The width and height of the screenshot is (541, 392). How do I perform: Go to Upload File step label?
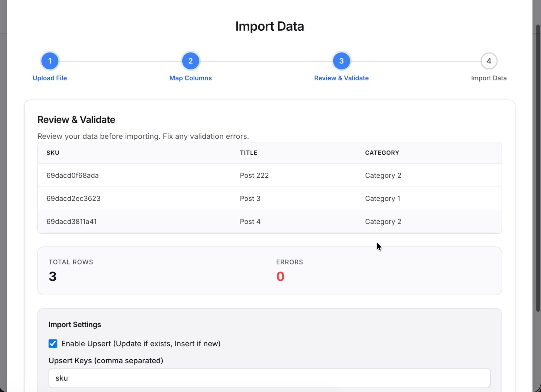(50, 78)
